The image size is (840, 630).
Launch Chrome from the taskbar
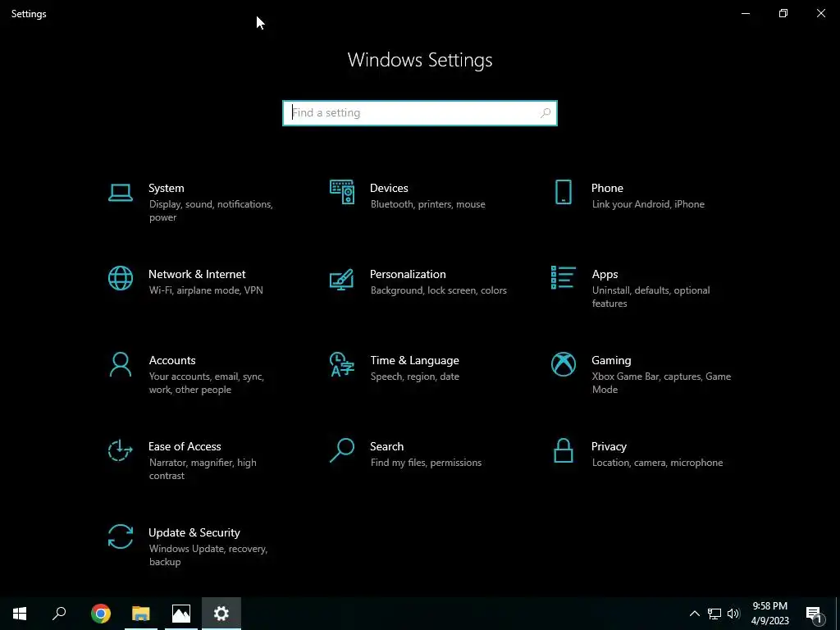[x=101, y=614]
